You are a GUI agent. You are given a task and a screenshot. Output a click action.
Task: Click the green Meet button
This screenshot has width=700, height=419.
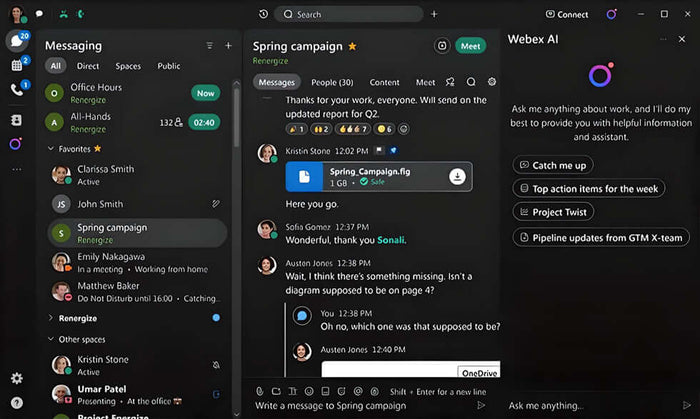(x=470, y=46)
